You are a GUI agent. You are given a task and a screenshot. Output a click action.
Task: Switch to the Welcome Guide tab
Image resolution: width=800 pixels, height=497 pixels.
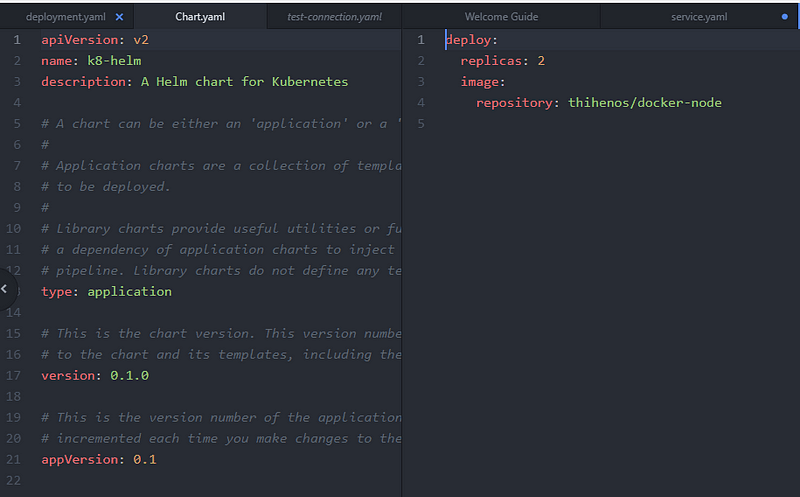coord(501,17)
